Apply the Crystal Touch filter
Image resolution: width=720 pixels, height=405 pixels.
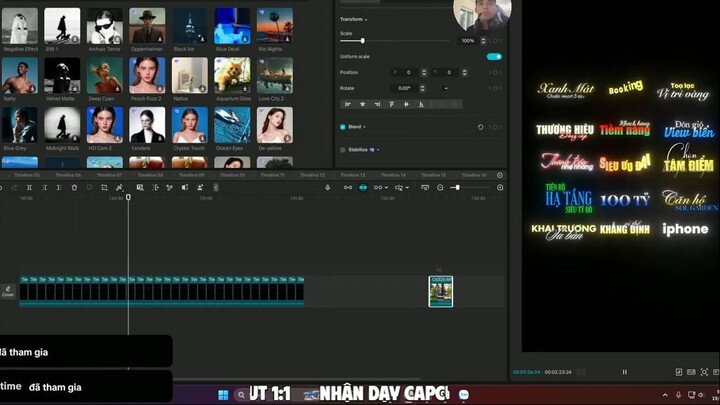coord(190,125)
